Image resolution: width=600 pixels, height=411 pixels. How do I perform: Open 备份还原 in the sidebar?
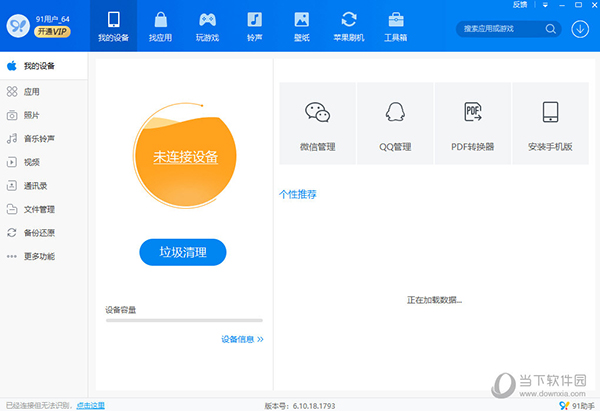[44, 233]
